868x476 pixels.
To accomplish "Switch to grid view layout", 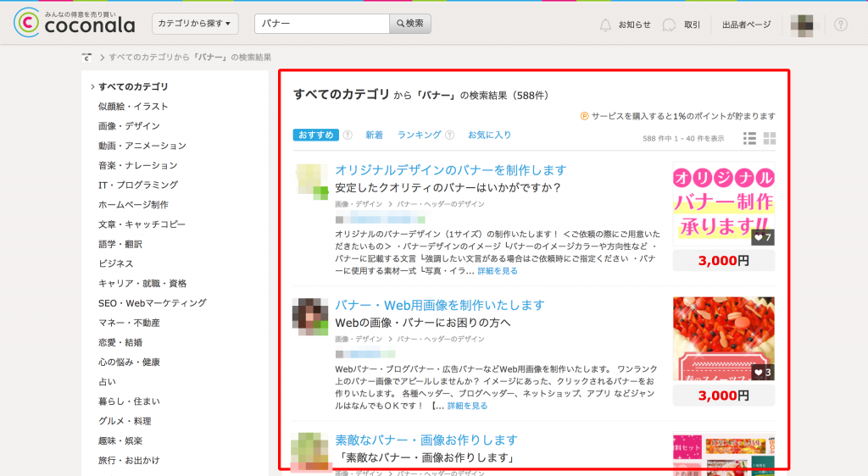I will (x=770, y=138).
